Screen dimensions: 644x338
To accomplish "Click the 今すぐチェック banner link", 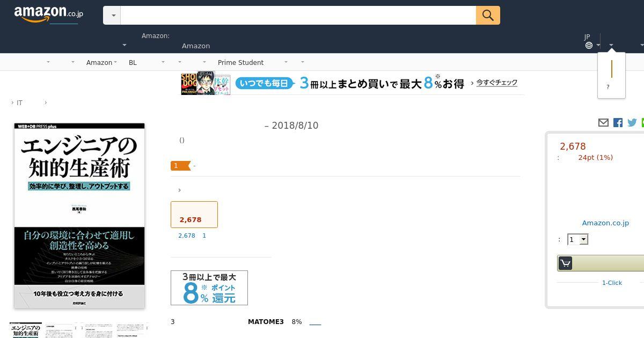I will click(497, 83).
